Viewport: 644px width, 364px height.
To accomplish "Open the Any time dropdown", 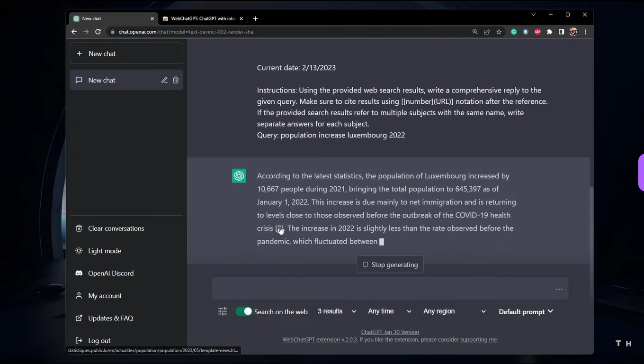I will (389, 311).
